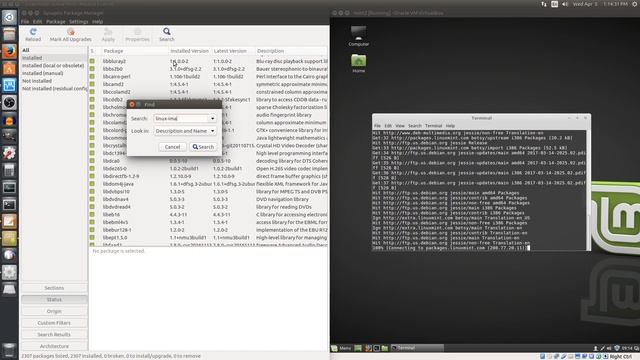Expand the Search history dropdown arrow in Find
This screenshot has height=360, width=640.
click(212, 118)
